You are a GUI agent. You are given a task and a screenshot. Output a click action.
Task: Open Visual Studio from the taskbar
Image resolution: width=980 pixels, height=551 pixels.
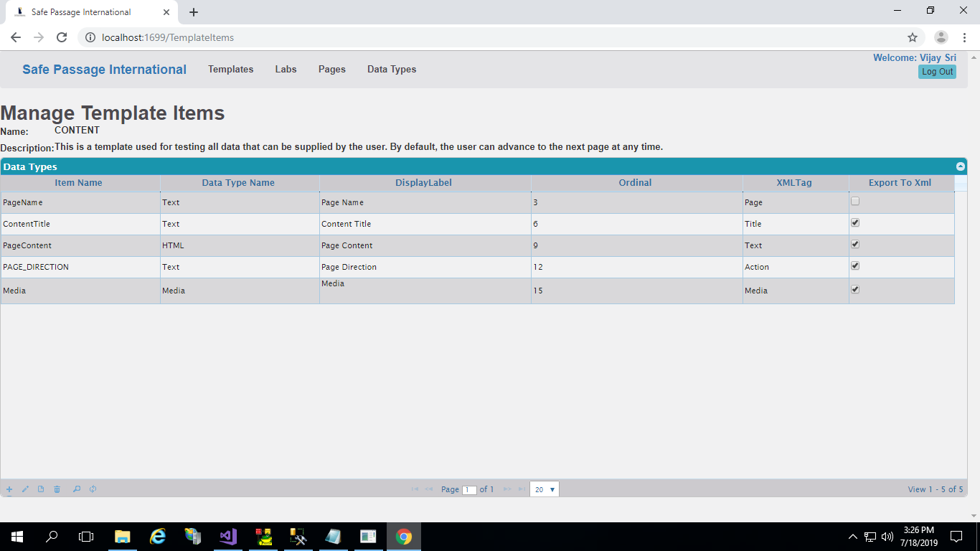point(228,537)
